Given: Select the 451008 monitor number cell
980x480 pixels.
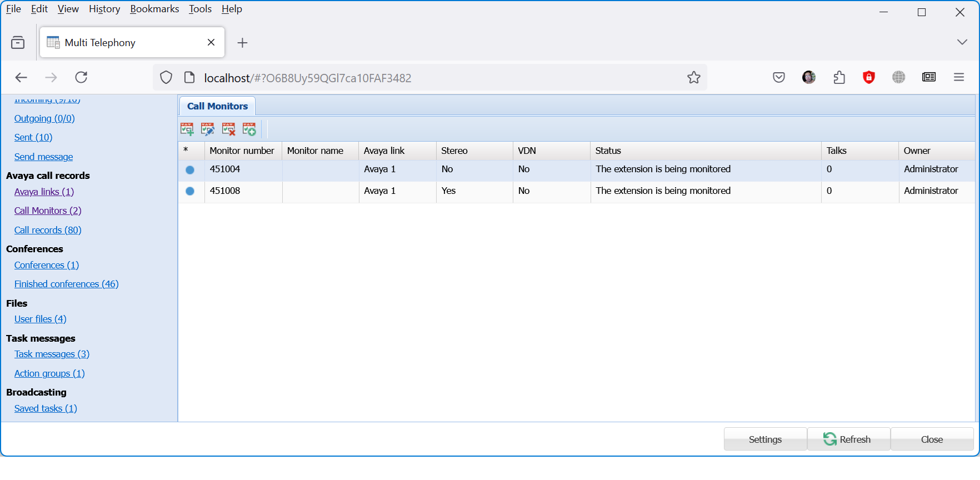Looking at the screenshot, I should click(243, 191).
